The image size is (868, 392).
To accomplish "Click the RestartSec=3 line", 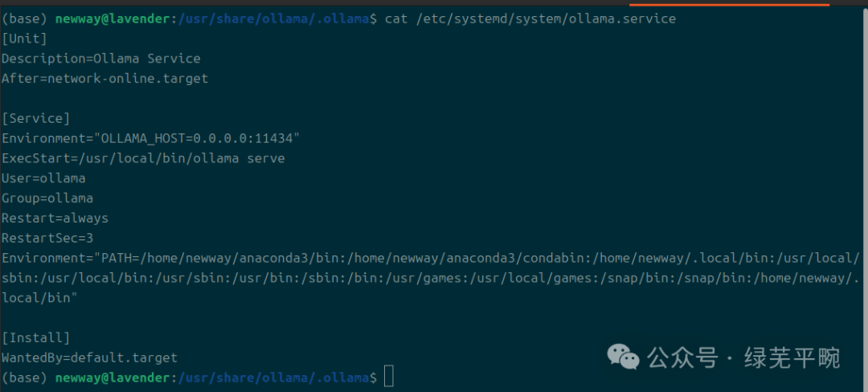I will tap(47, 238).
